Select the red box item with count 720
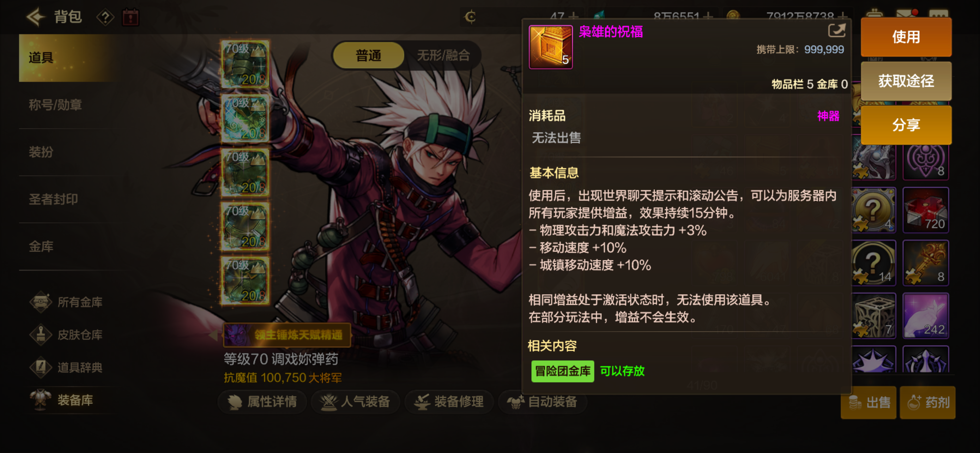Image resolution: width=980 pixels, height=453 pixels. coord(926,210)
